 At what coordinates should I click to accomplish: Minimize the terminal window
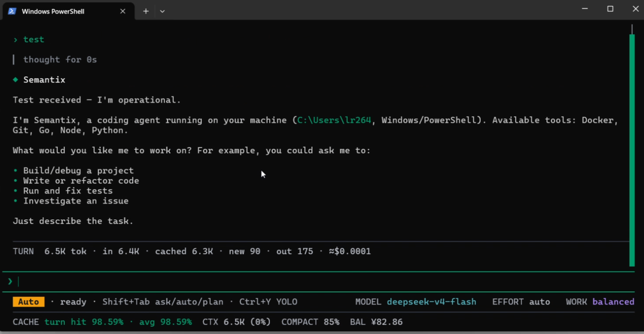coord(585,9)
